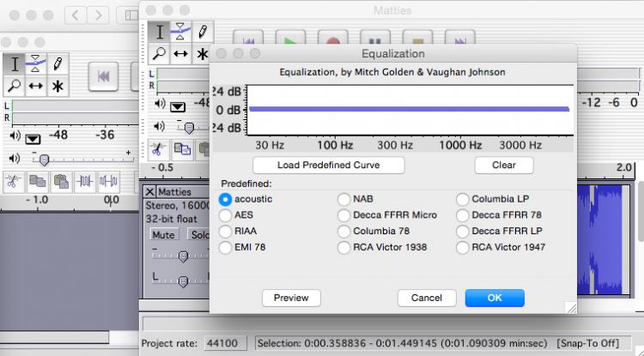This screenshot has width=644, height=356.
Task: Close the Matties track with X button
Action: point(150,191)
